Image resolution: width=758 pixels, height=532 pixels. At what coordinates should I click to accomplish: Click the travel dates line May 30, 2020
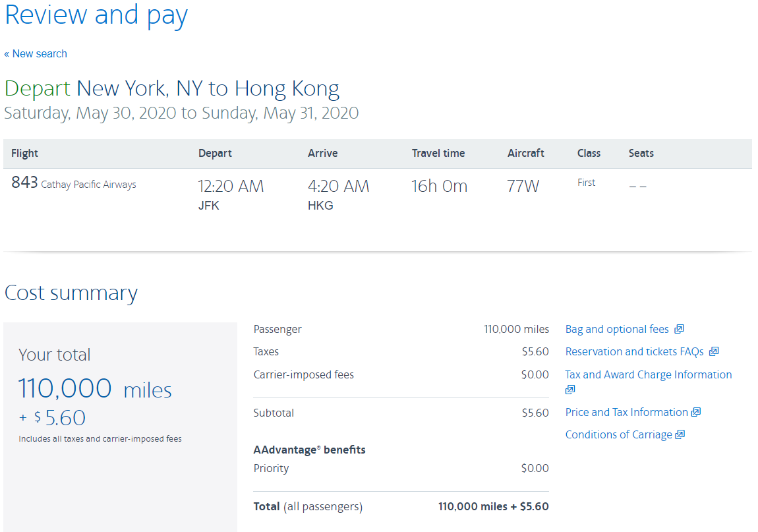pyautogui.click(x=181, y=113)
